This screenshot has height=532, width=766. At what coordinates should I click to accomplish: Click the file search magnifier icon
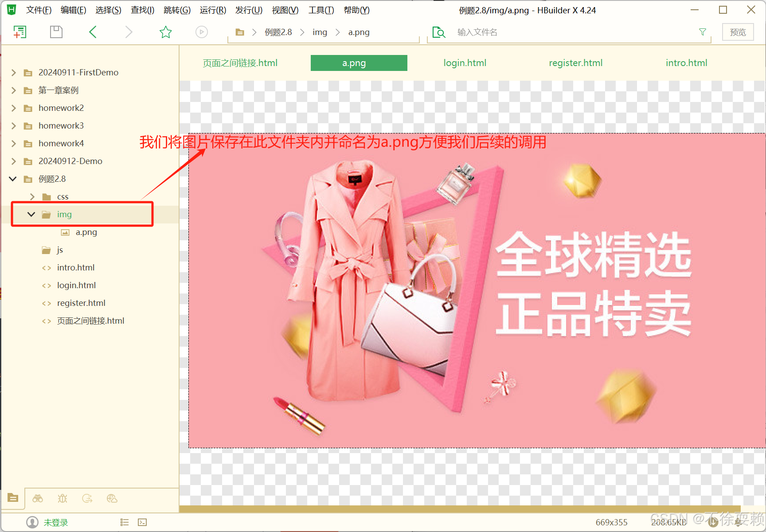point(439,32)
